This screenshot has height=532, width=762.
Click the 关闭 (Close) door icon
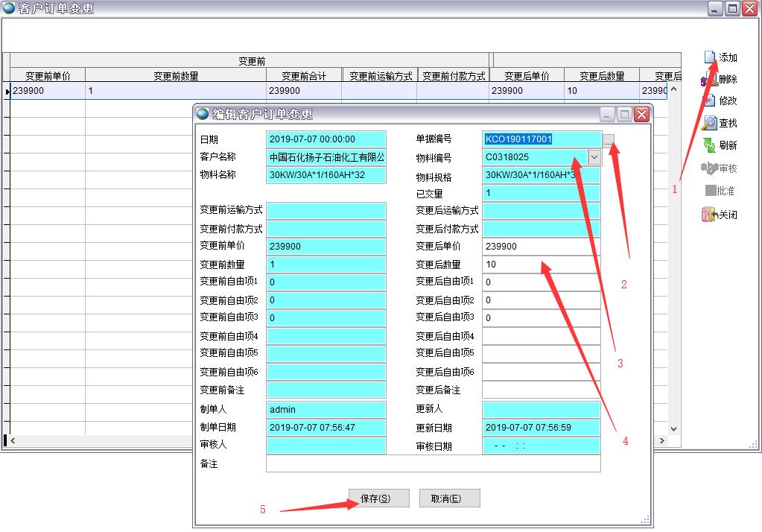pos(709,215)
